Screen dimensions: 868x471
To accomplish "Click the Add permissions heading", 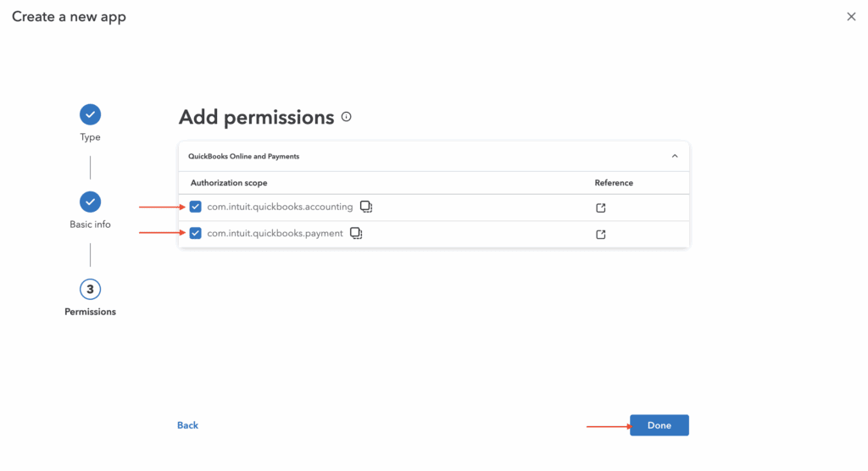I will tap(256, 118).
